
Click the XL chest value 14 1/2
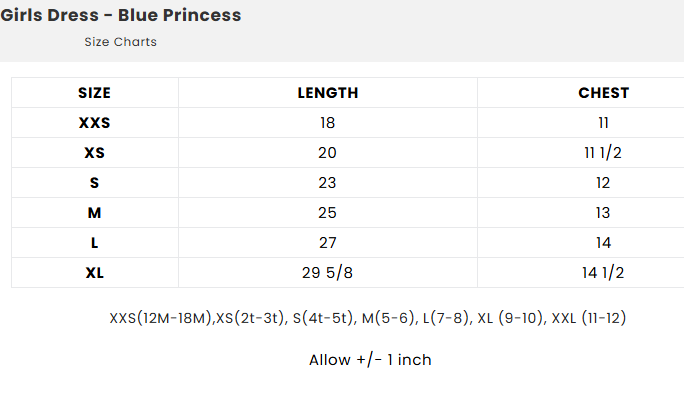[x=603, y=273]
